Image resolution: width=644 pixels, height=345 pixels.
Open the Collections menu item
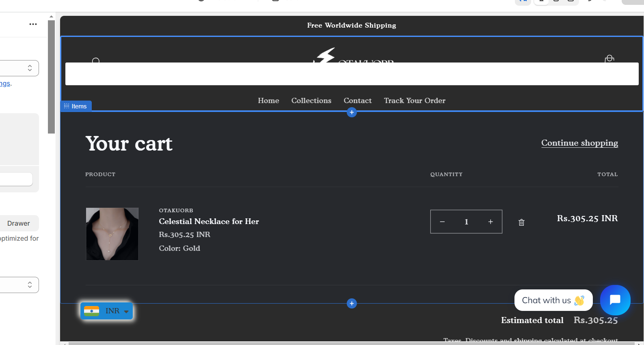pyautogui.click(x=311, y=101)
